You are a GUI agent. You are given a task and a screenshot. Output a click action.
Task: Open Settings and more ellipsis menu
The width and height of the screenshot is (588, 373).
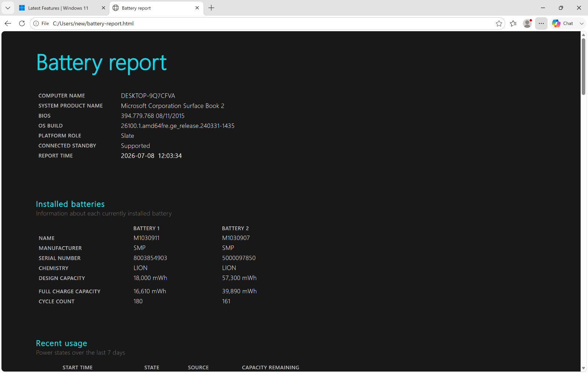click(x=541, y=24)
